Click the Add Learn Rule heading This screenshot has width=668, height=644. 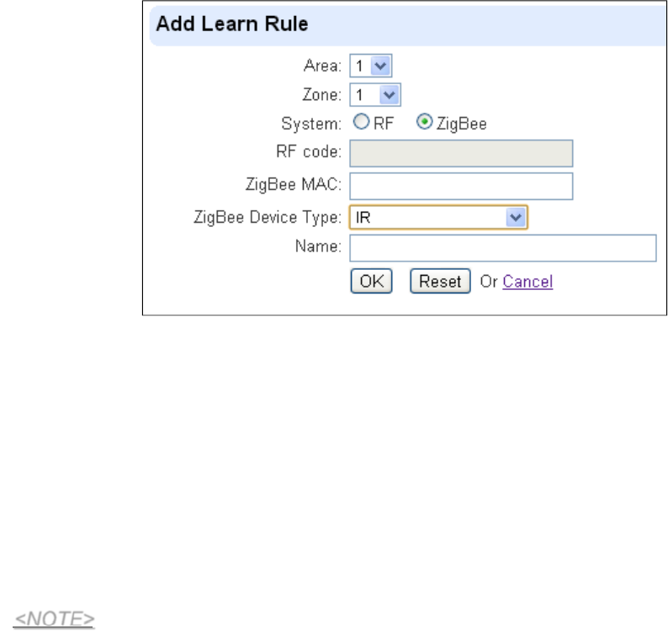pos(231,24)
